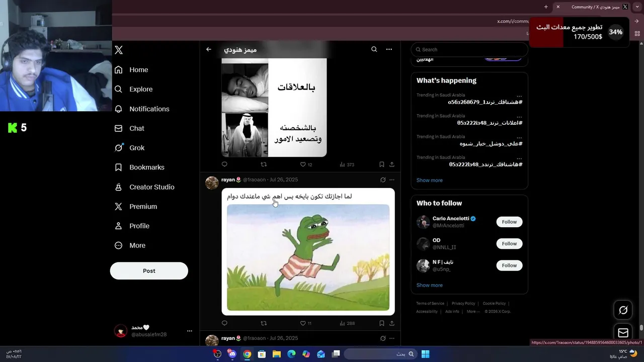644x362 pixels.
Task: Bookmark the post with 288 views
Action: pyautogui.click(x=382, y=323)
